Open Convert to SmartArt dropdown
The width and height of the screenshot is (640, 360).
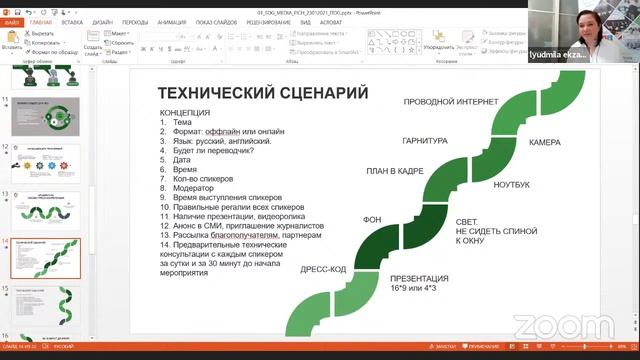(x=326, y=52)
